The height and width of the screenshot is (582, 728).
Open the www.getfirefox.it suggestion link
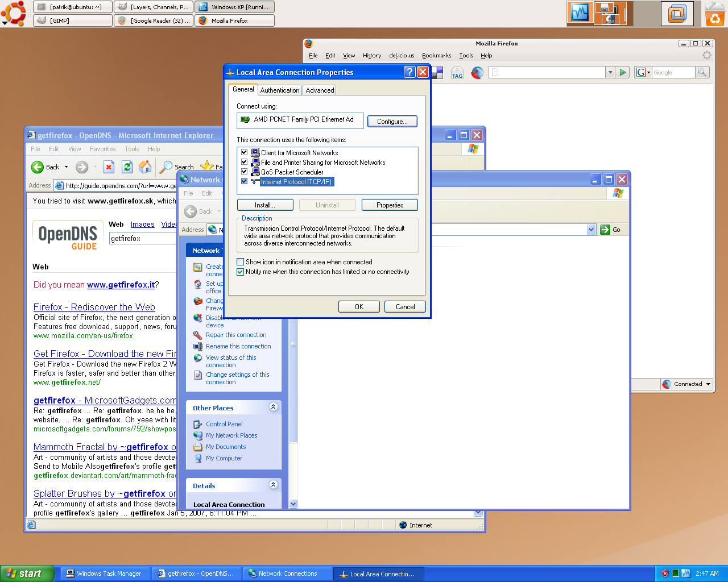[x=121, y=285]
